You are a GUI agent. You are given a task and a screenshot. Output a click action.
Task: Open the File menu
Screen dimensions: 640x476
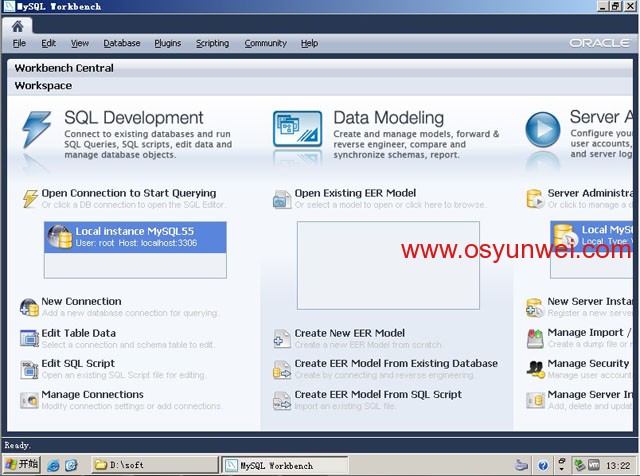[x=19, y=43]
